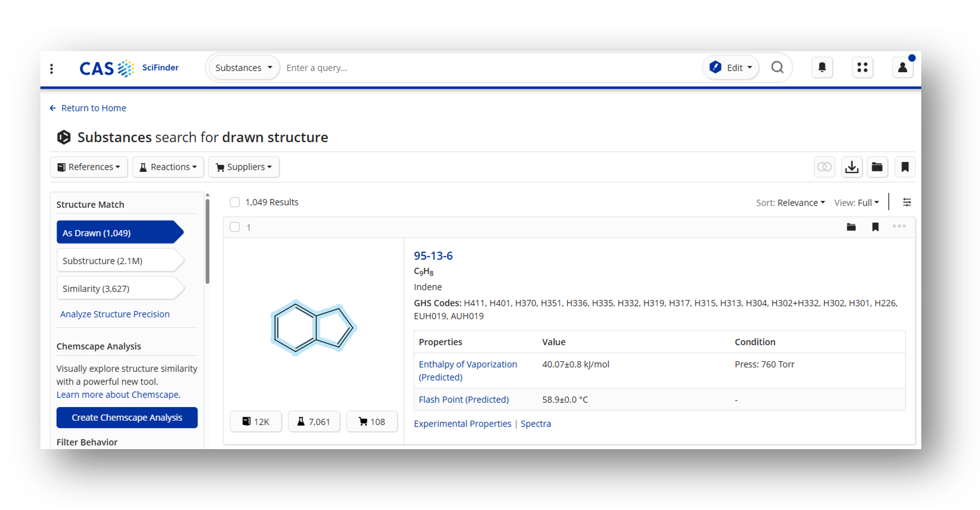This screenshot has height=510, width=980.
Task: Open CAS number 95-13-6 link
Action: (x=433, y=256)
